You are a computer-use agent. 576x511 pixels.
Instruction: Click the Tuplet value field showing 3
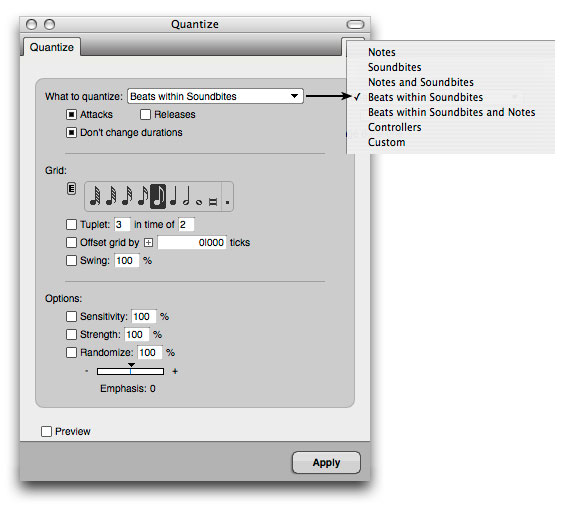pos(122,224)
